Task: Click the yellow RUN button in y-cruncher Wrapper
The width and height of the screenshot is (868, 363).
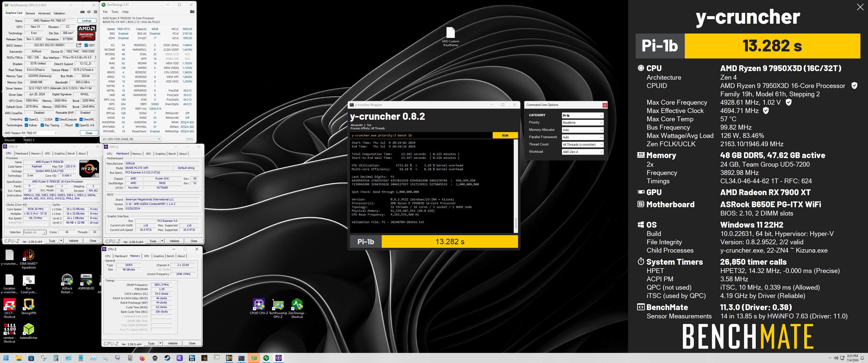Action: pyautogui.click(x=505, y=135)
